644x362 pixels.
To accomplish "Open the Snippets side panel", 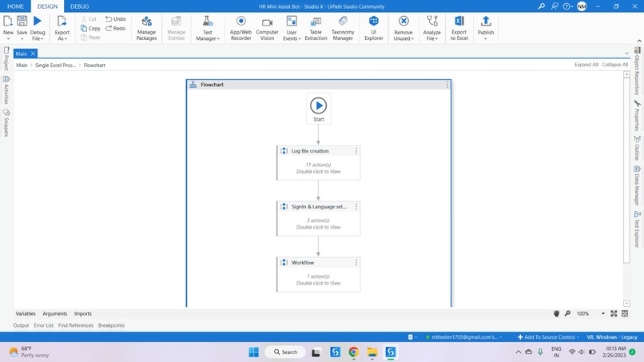I will 6,123.
